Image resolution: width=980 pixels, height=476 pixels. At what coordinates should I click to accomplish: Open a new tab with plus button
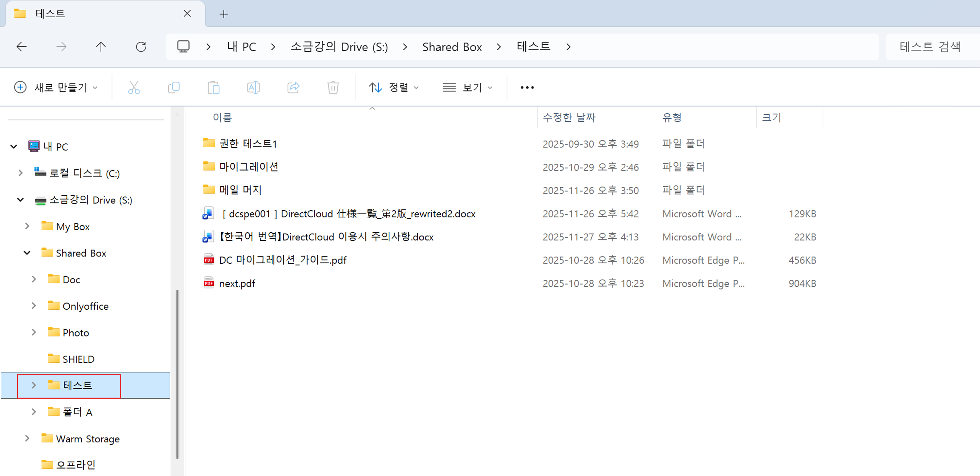point(224,14)
